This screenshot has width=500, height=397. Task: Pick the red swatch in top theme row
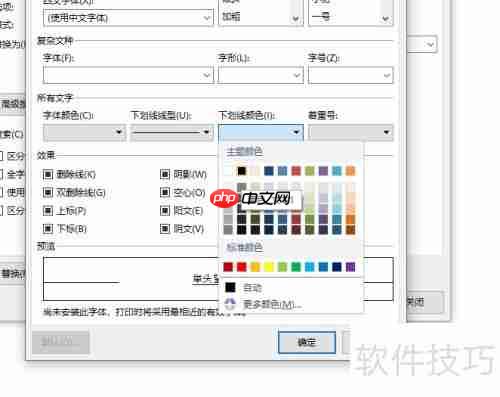coord(296,171)
